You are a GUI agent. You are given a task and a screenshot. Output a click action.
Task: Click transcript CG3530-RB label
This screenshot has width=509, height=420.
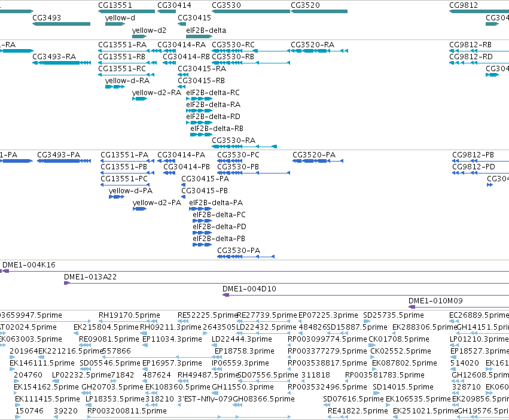point(233,57)
